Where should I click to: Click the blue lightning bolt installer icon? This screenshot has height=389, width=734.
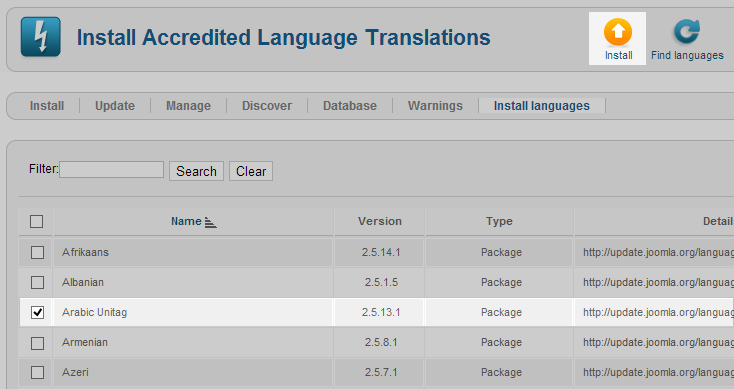(x=41, y=37)
